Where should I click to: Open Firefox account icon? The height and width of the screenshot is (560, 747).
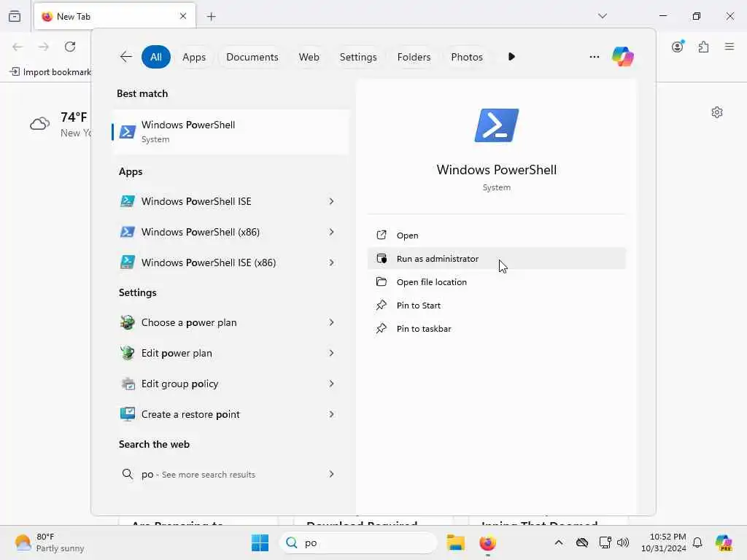[x=678, y=47]
